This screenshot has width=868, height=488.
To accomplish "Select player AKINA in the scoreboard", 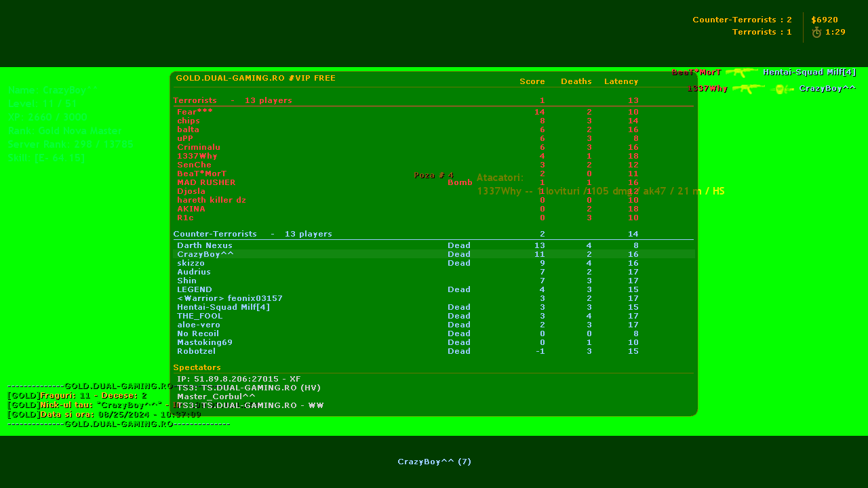I will click(191, 209).
